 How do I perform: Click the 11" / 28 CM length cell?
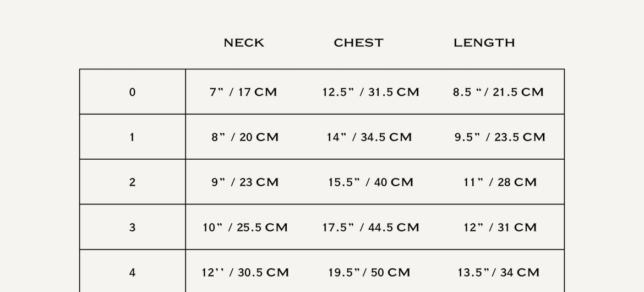pyautogui.click(x=500, y=182)
